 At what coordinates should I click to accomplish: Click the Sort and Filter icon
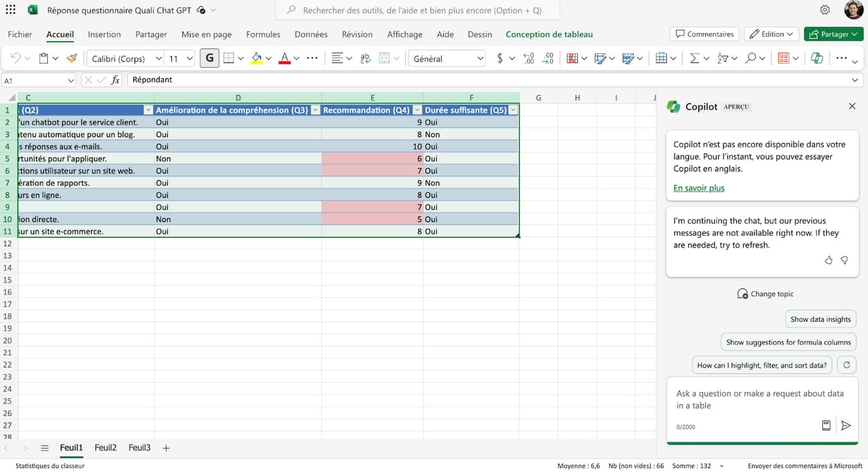click(x=723, y=58)
